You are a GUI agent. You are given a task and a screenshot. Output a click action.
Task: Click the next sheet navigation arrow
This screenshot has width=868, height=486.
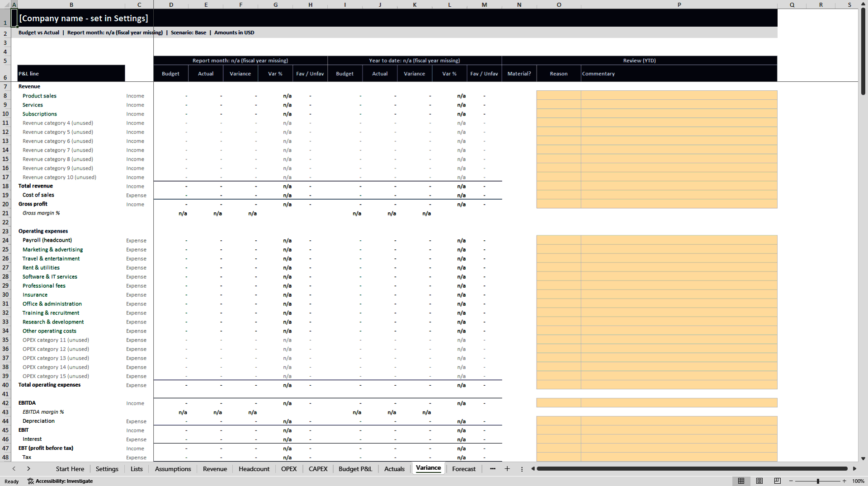[x=28, y=469]
